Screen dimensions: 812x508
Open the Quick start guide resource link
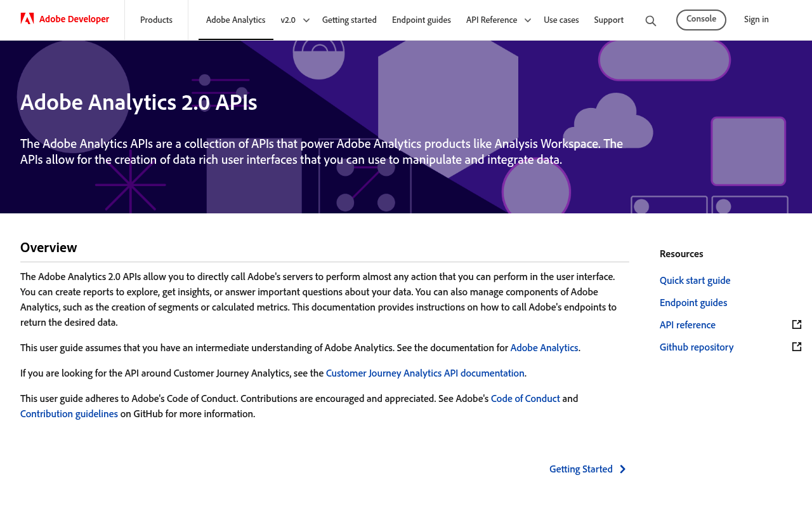click(x=695, y=280)
